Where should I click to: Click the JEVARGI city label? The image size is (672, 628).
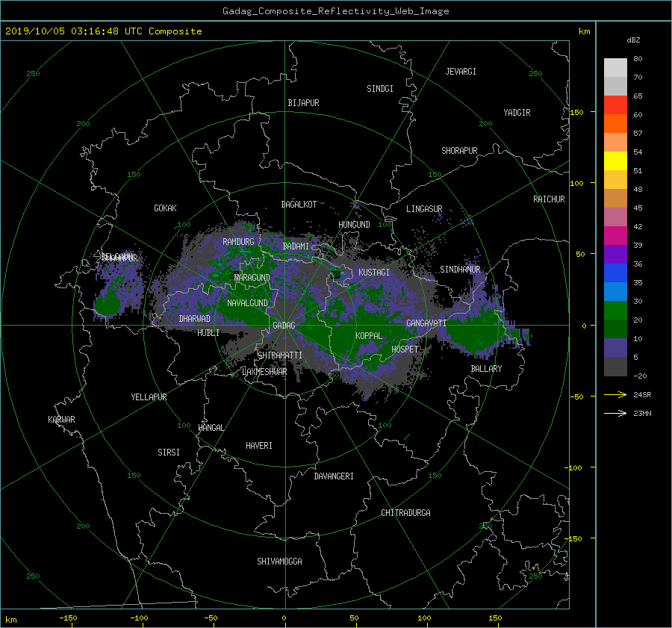(461, 72)
